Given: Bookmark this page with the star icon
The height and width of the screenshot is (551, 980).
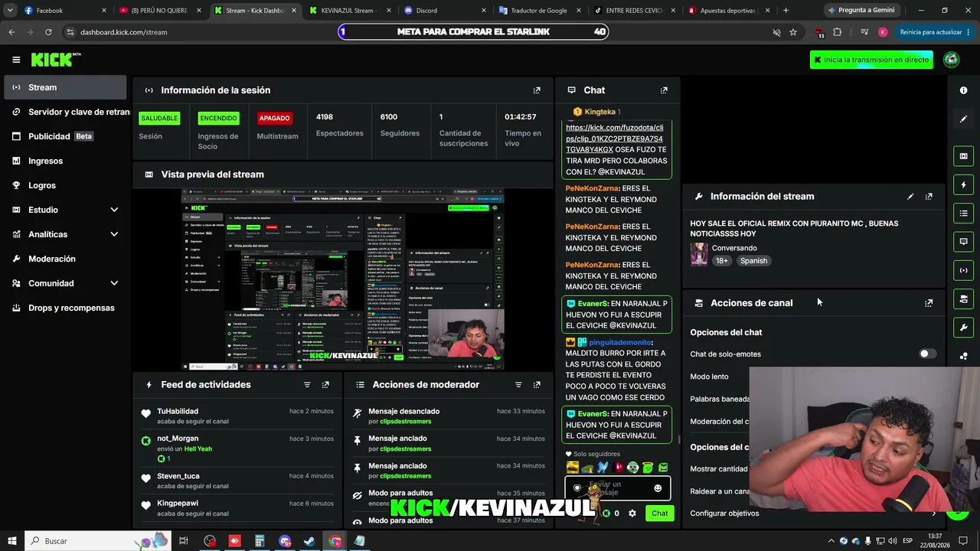Looking at the screenshot, I should (793, 32).
